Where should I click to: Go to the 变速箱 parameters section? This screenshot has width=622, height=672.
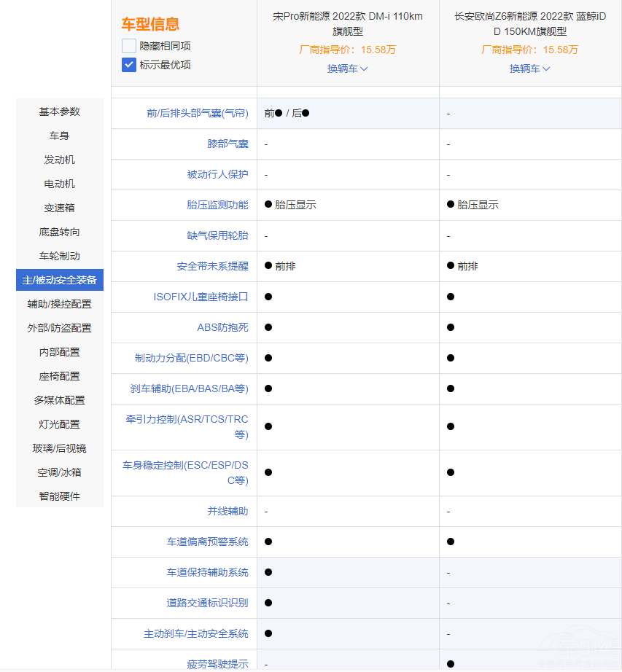pos(60,208)
